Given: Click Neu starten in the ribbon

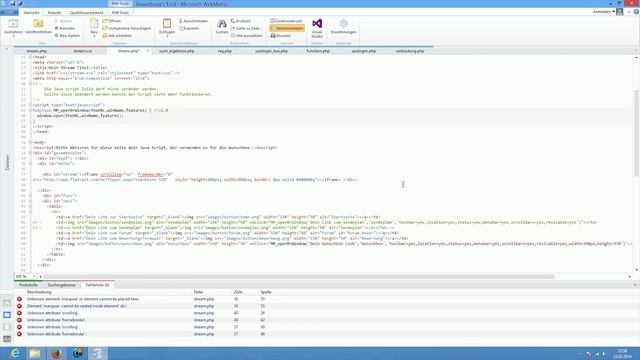Looking at the screenshot, I should (67, 36).
